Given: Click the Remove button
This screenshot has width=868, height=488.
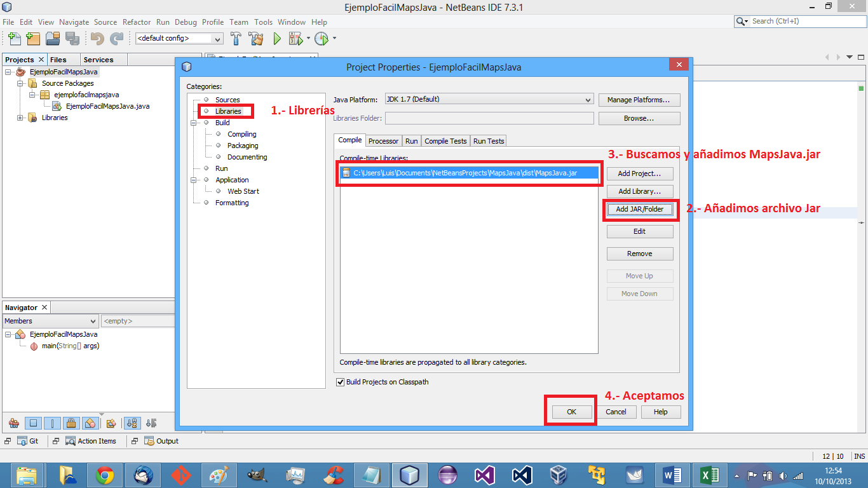Looking at the screenshot, I should [640, 254].
